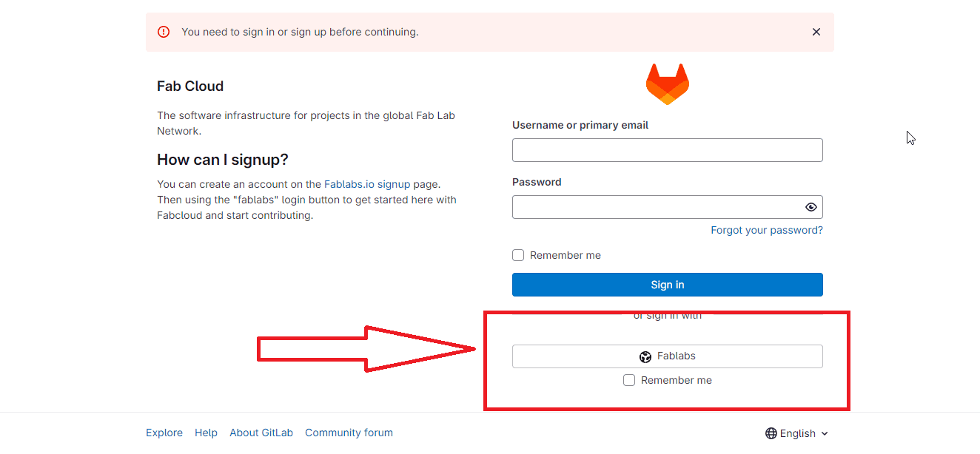Show password with eye icon

[810, 207]
